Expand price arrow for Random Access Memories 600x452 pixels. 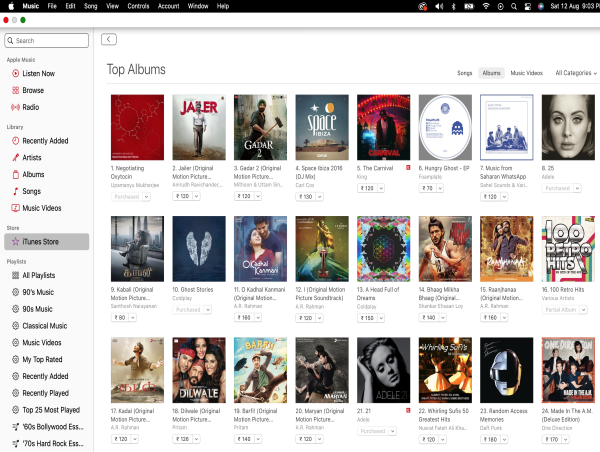(x=504, y=439)
